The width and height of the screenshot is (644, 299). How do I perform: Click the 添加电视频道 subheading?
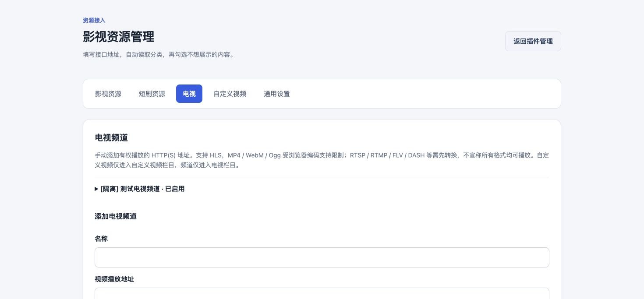116,216
